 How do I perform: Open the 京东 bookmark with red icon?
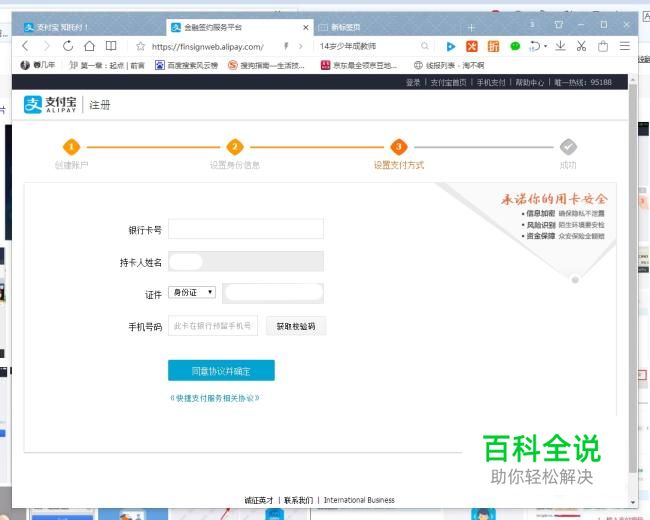[x=359, y=65]
